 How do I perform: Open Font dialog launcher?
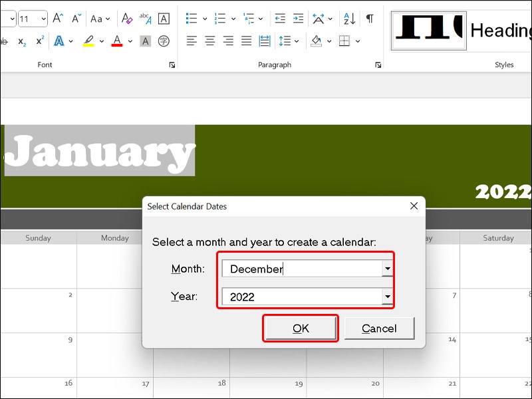(x=172, y=65)
